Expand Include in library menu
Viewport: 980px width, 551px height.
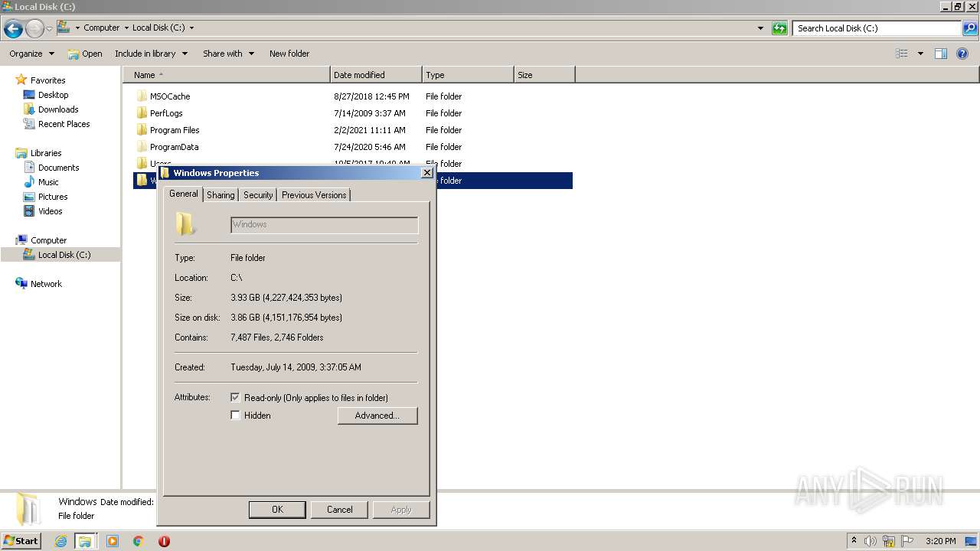(151, 54)
